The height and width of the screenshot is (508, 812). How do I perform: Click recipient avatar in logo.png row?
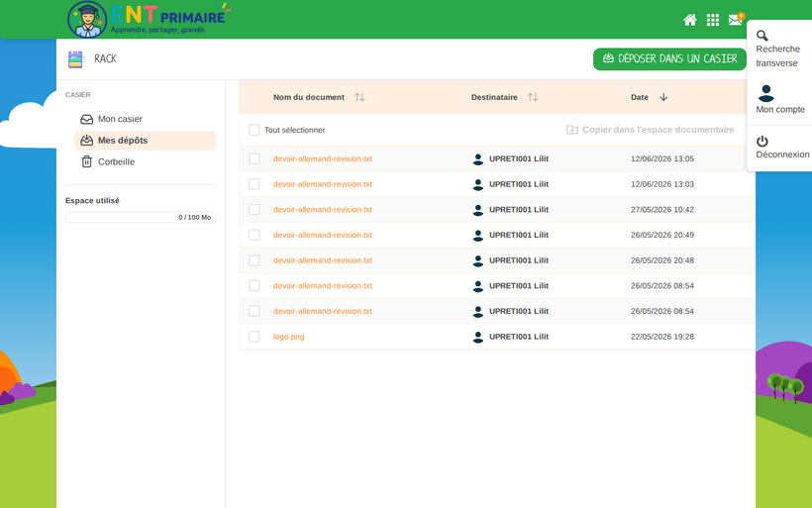tap(478, 337)
